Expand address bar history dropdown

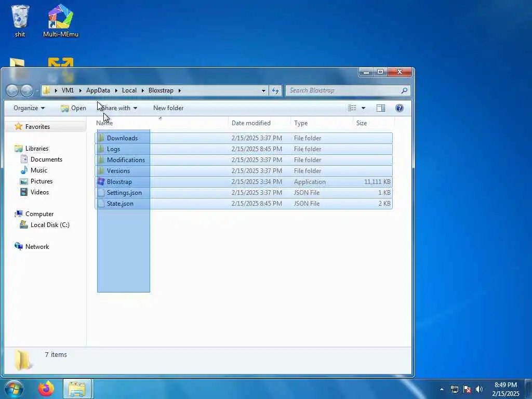pos(263,90)
